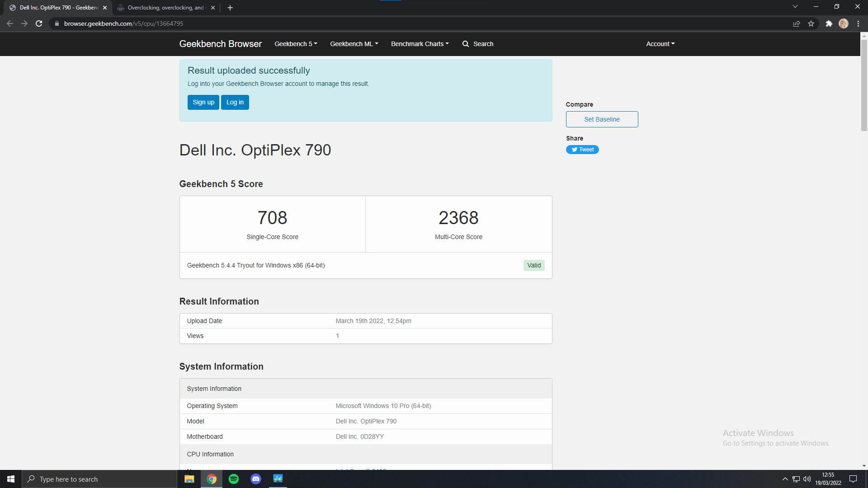This screenshot has width=868, height=488.
Task: Click the 2368 multi-core score
Action: click(x=458, y=218)
